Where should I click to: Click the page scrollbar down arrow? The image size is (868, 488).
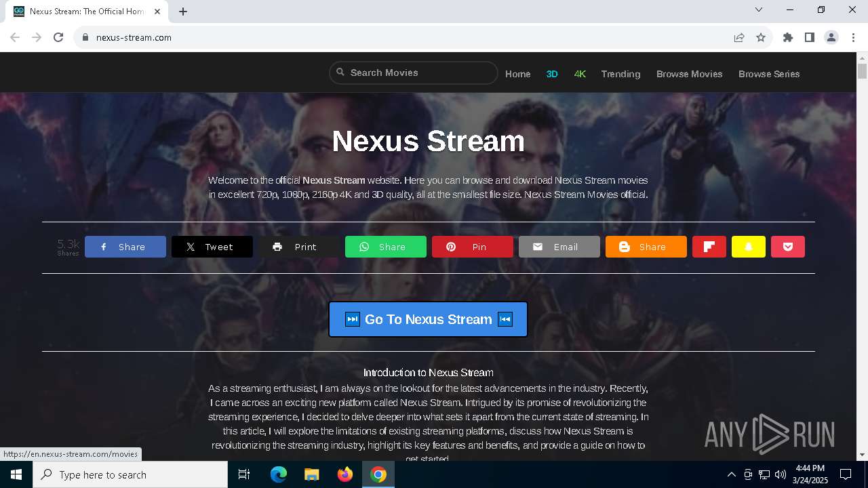862,455
